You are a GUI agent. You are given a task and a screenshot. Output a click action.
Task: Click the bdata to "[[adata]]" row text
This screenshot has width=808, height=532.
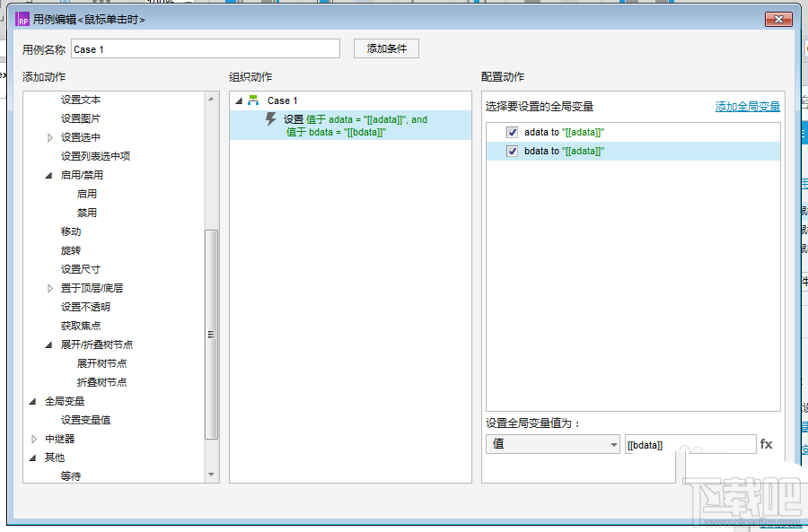(565, 151)
